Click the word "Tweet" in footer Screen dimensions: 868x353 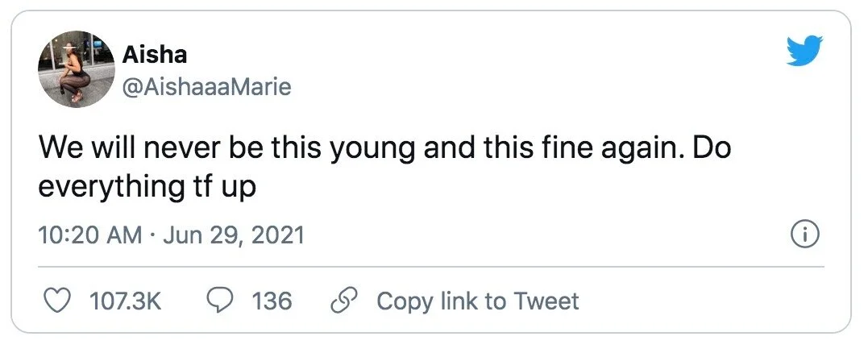pyautogui.click(x=546, y=301)
